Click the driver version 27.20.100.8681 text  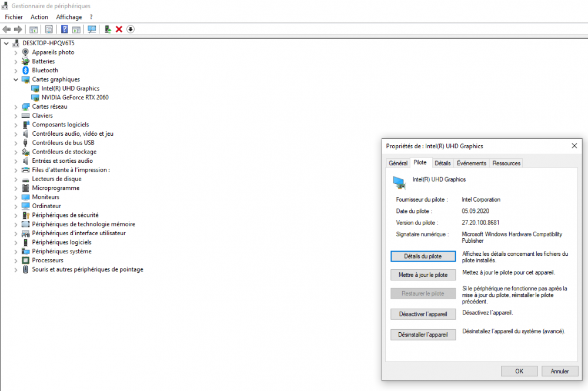tap(480, 223)
